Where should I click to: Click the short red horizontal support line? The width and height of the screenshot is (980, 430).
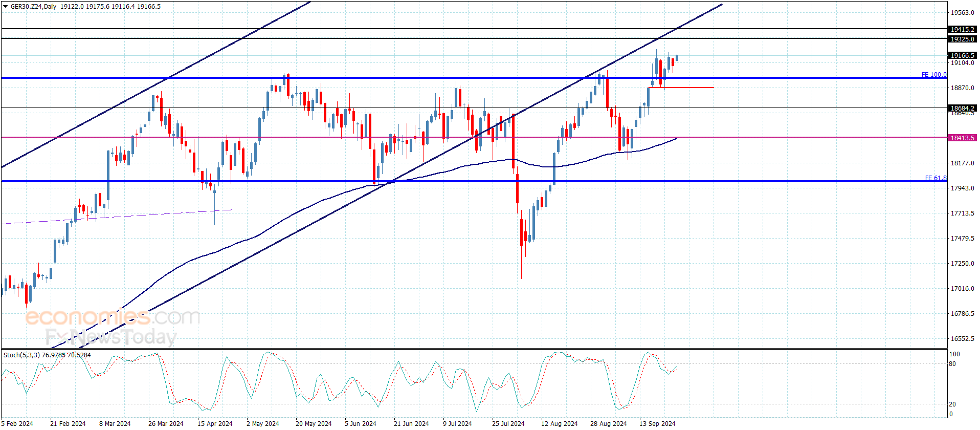[681, 88]
